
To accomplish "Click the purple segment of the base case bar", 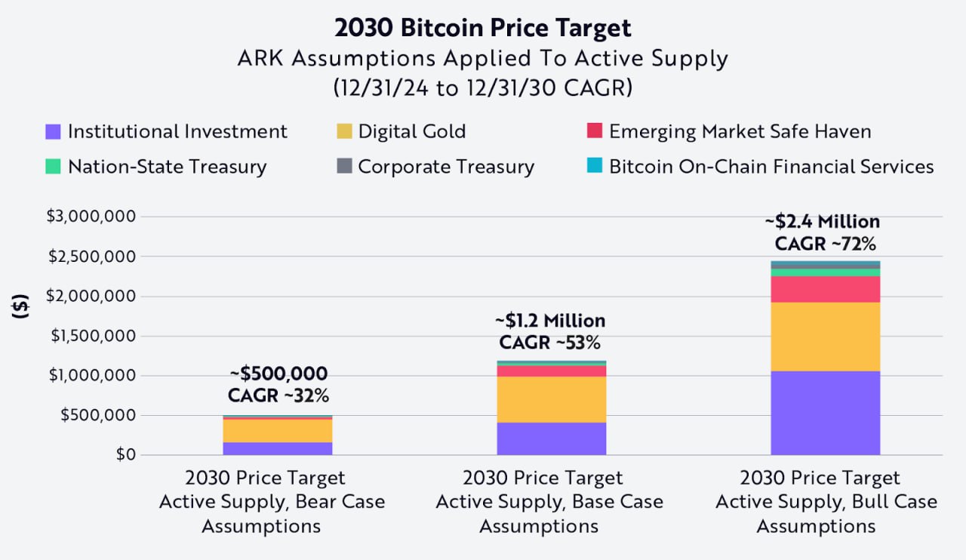I will pos(551,438).
